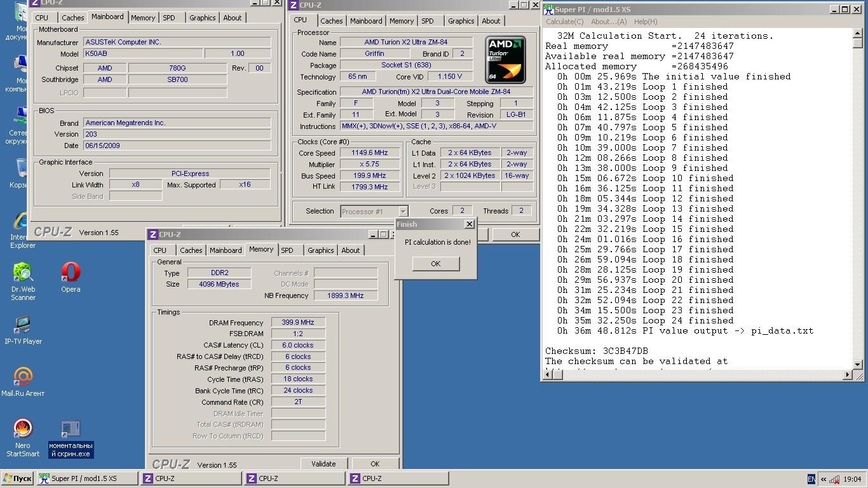Activate third CPU-Z taskbar button
The image size is (868, 488).
point(398,478)
